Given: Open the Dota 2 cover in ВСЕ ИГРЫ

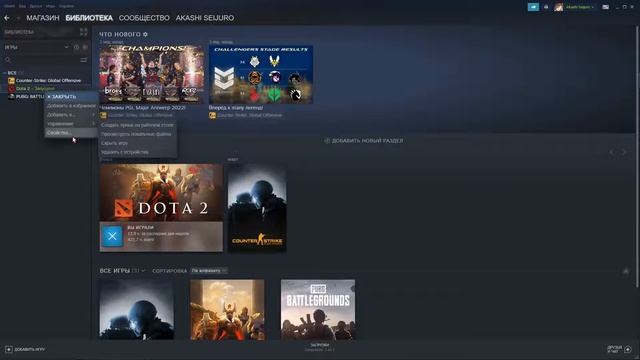Looking at the screenshot, I should [x=227, y=309].
